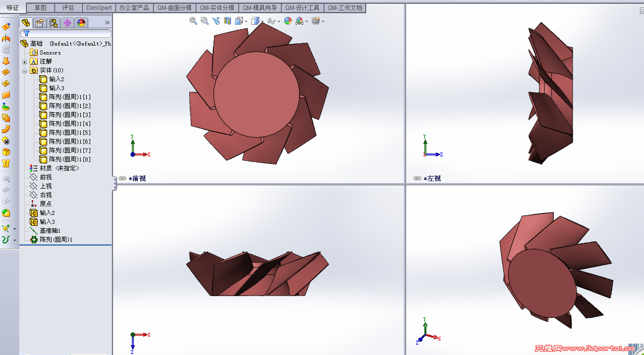644x355 pixels.
Task: Toggle the link icon beside *前视 view
Action: click(x=122, y=178)
